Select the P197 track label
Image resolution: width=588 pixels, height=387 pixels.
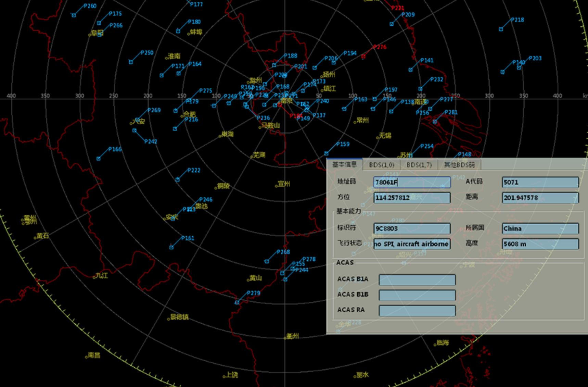[x=391, y=90]
